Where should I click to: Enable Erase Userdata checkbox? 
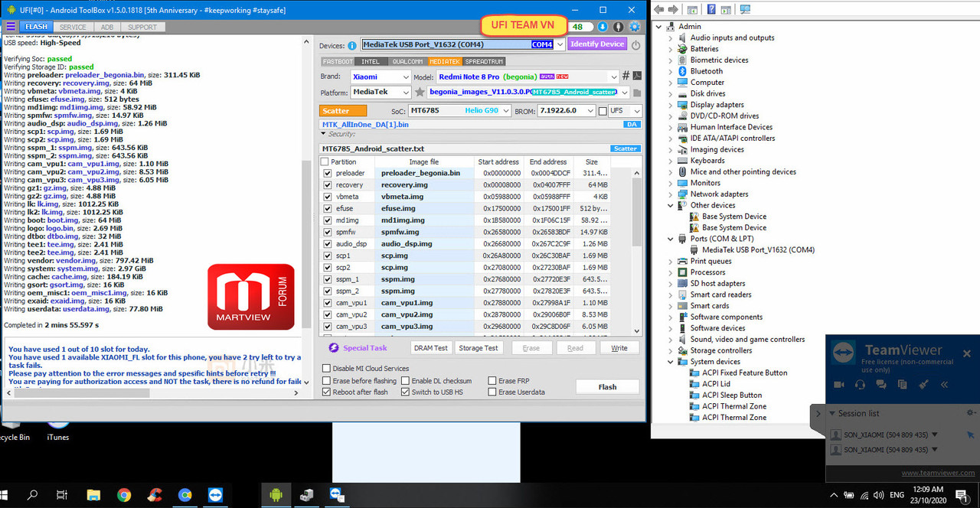492,392
